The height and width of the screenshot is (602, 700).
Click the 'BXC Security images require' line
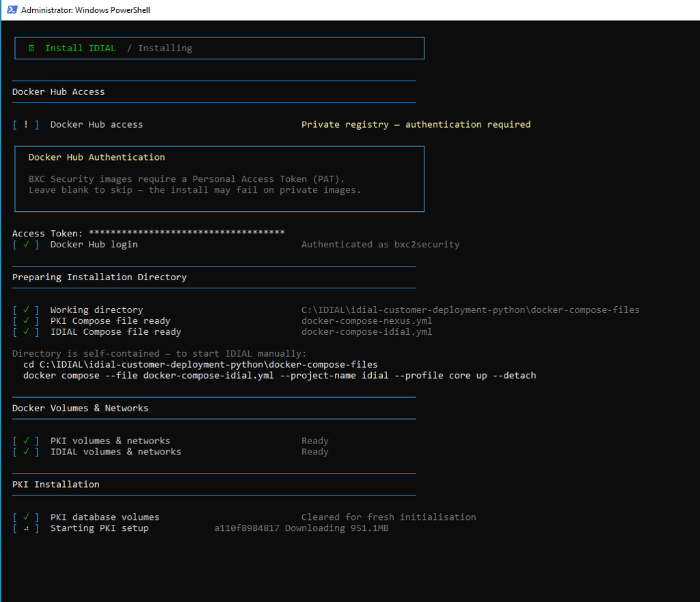tap(187, 179)
